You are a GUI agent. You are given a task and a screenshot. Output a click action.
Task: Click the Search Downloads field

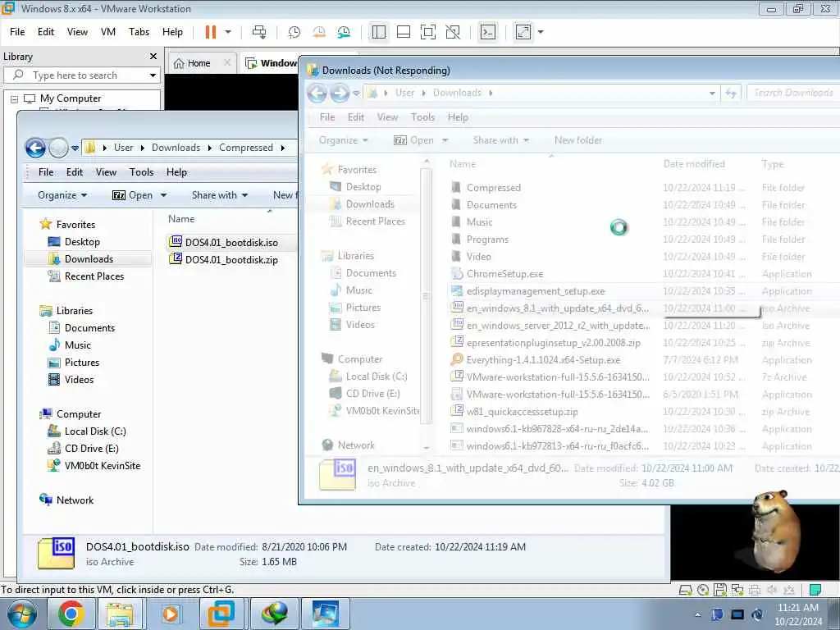tap(793, 93)
